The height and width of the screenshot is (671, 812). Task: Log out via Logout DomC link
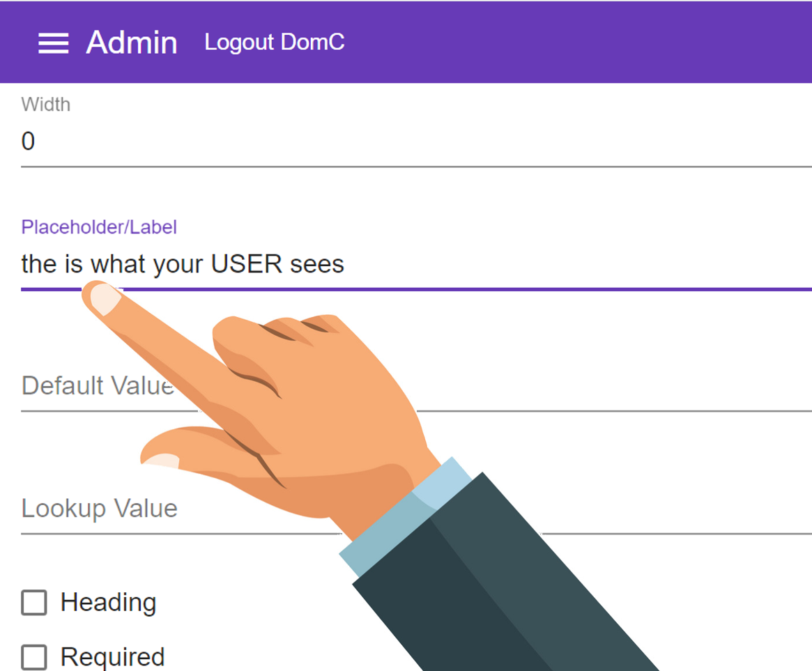pyautogui.click(x=275, y=43)
